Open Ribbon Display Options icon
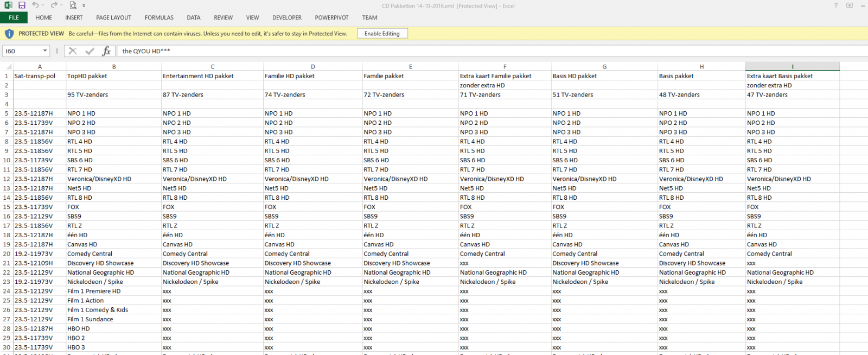 [x=850, y=5]
